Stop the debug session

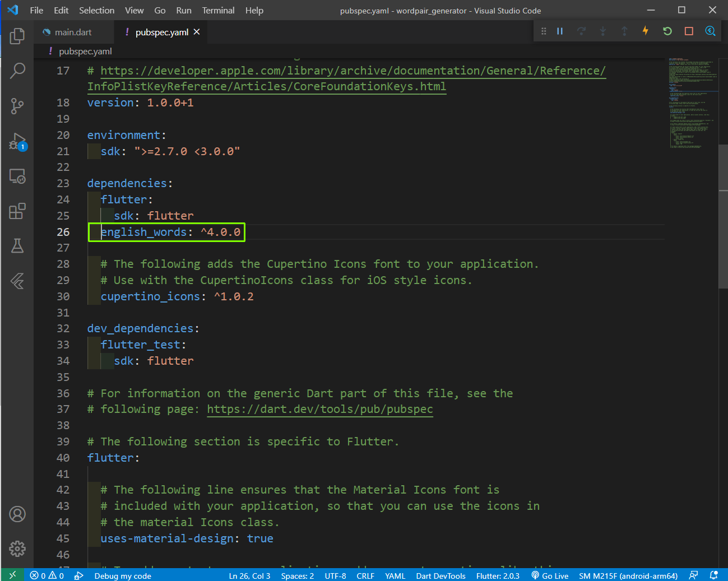[689, 31]
